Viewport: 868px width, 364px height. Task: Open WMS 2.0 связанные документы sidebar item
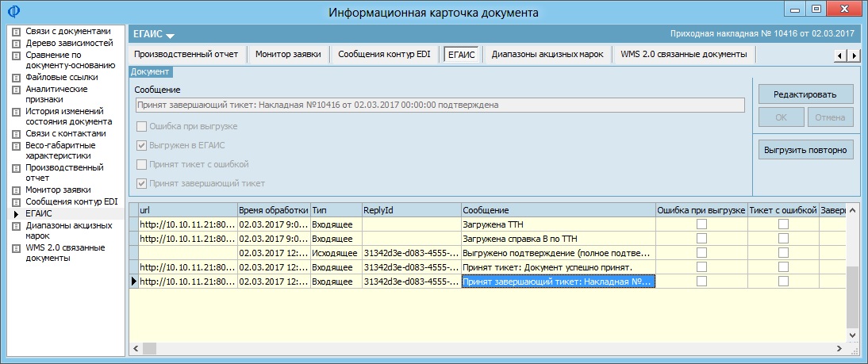coord(67,252)
